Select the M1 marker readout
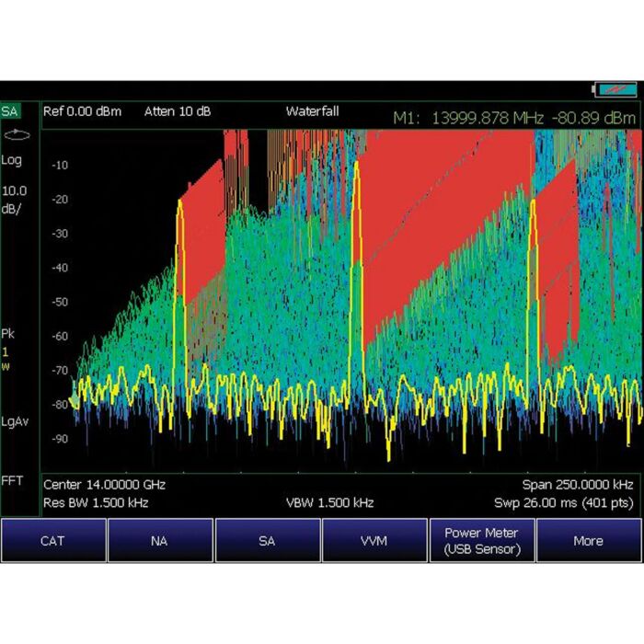This screenshot has height=644, width=644. pos(513,117)
